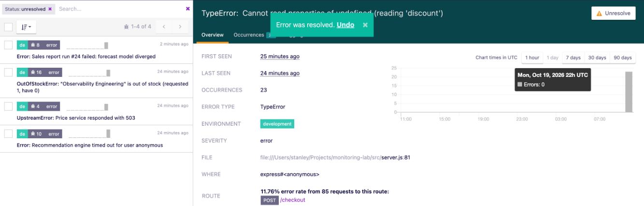The height and width of the screenshot is (206, 644).
Task: Set chart range to 1 day
Action: pyautogui.click(x=552, y=58)
